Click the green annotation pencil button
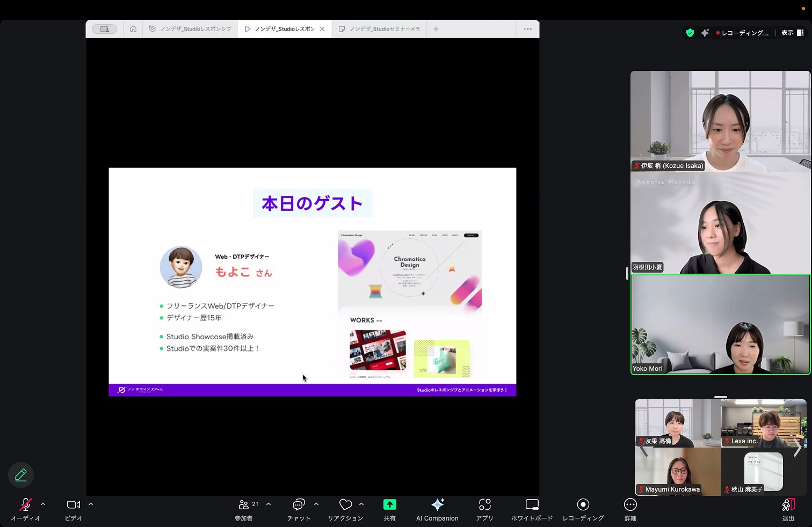This screenshot has height=527, width=812. tap(21, 475)
